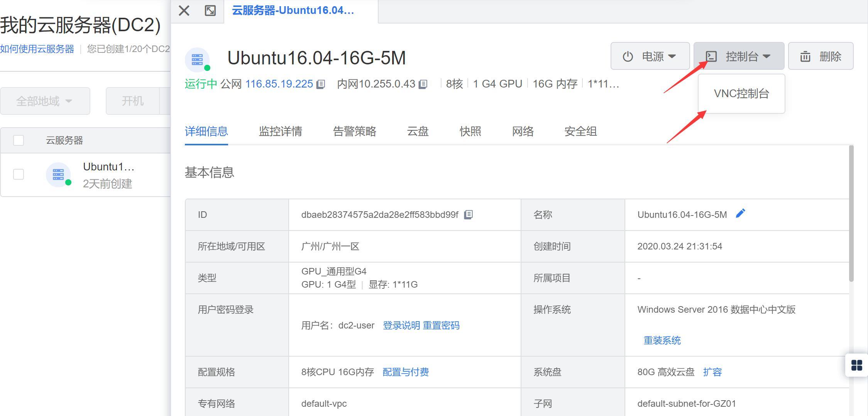The height and width of the screenshot is (416, 868).
Task: Click the server icon beside Ubuntu16.04-16G-5M title
Action: pyautogui.click(x=197, y=60)
